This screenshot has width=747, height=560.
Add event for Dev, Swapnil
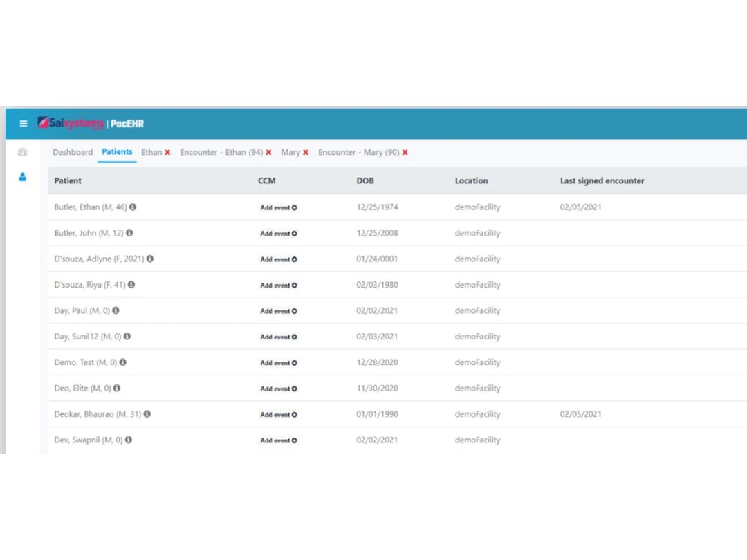click(x=279, y=440)
